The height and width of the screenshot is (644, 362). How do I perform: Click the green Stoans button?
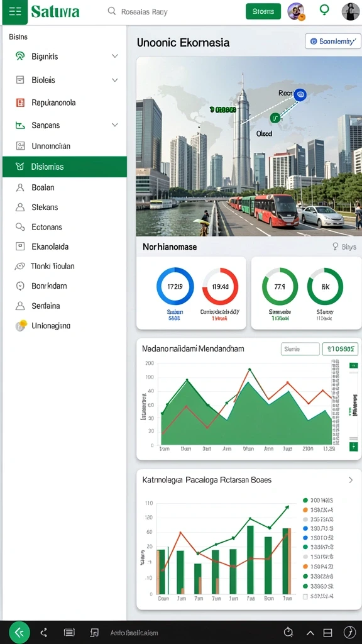263,11
